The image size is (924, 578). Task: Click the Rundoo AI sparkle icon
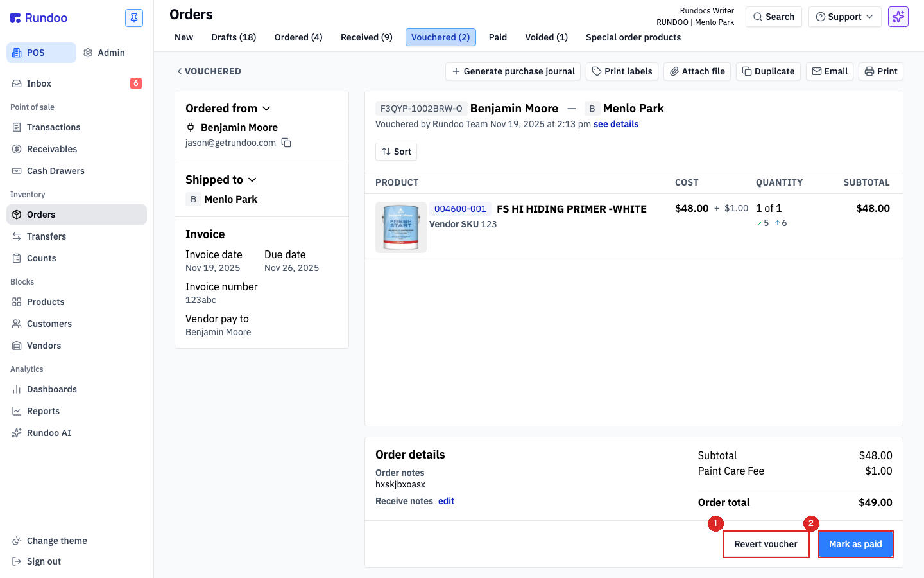(17, 433)
